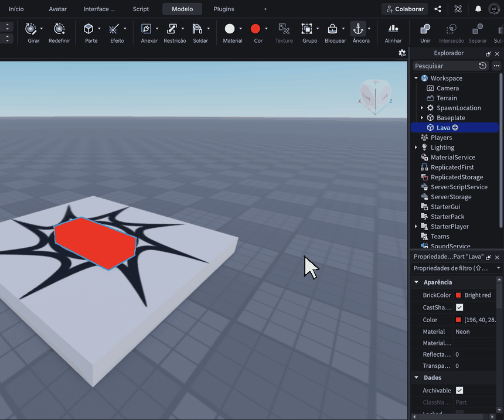
Task: Click the BrickColor Bright red swatch
Action: [x=458, y=295]
